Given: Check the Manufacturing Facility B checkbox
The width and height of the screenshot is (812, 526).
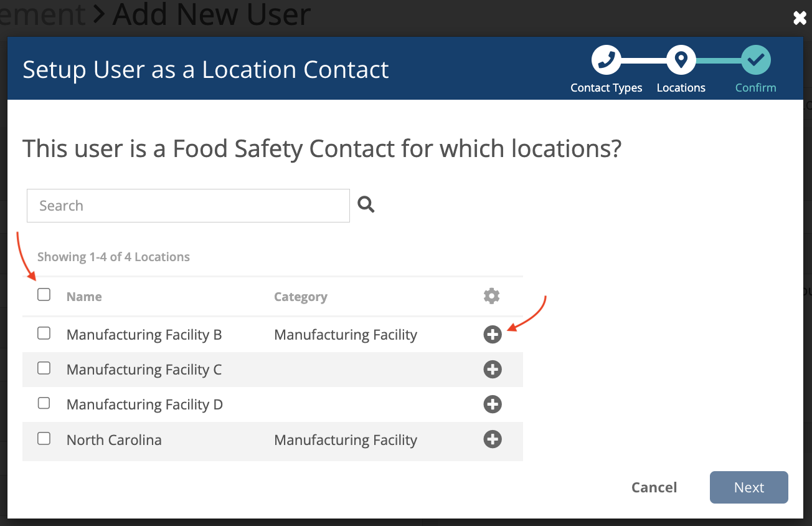Looking at the screenshot, I should click(x=44, y=333).
